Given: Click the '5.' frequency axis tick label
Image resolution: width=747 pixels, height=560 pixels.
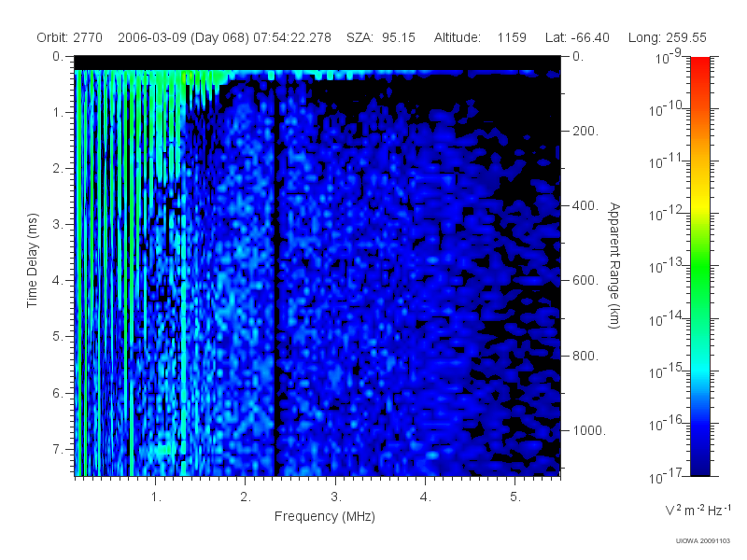Looking at the screenshot, I should 516,497.
